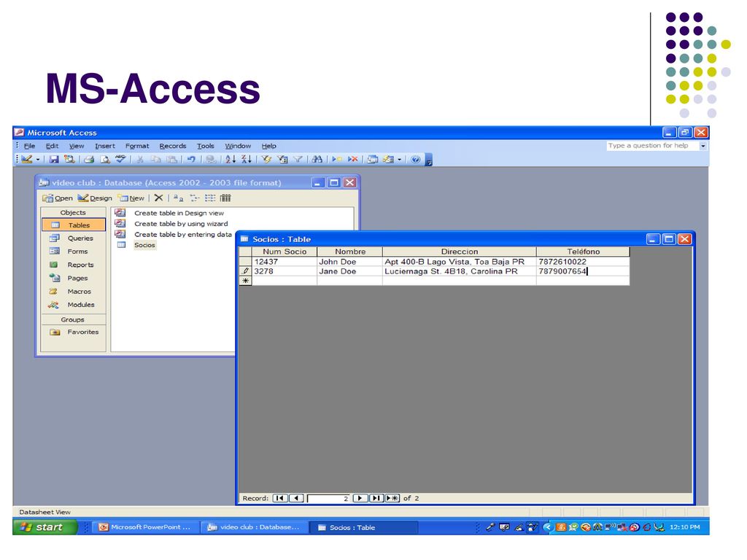747x560 pixels.
Task: Click the Database Window toolbar icon
Action: [x=373, y=160]
